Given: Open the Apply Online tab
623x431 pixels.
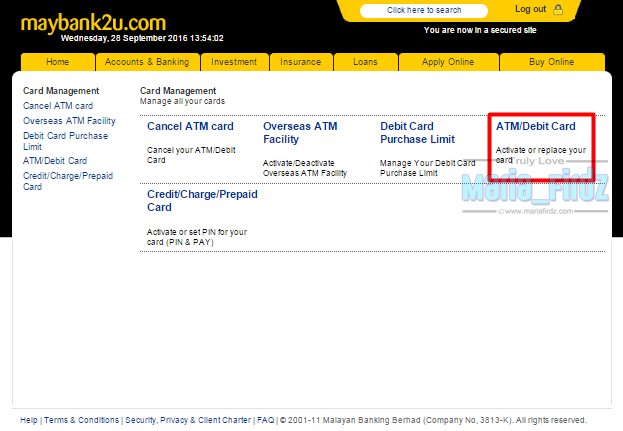Looking at the screenshot, I should click(x=448, y=62).
